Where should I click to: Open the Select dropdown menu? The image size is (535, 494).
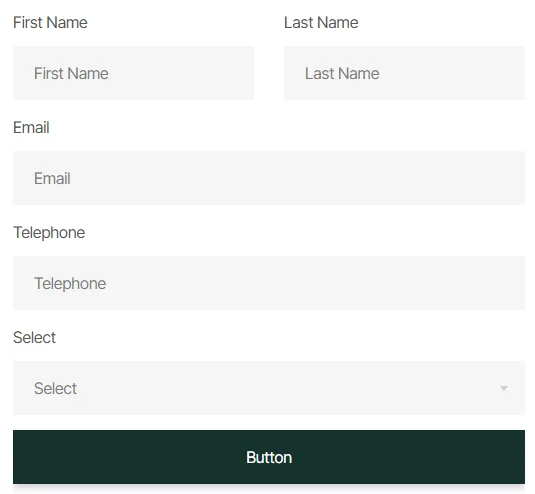(x=269, y=388)
